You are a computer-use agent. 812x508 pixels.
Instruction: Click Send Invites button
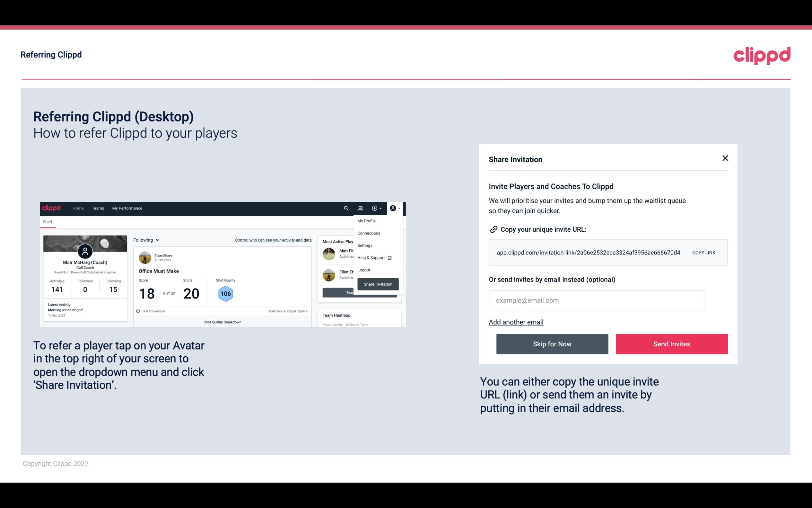coord(671,343)
